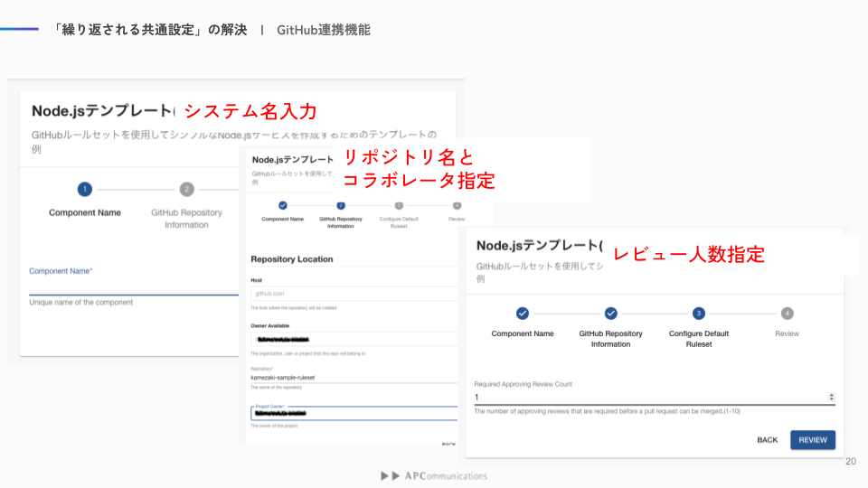
Task: Click 'Configure Default Ruleset' label in right panel
Action: [x=699, y=339]
